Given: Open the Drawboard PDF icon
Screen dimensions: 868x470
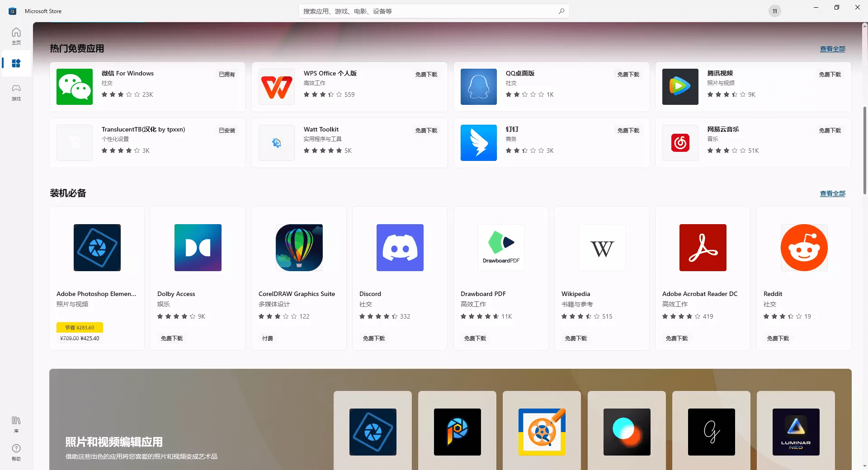Looking at the screenshot, I should pos(501,248).
